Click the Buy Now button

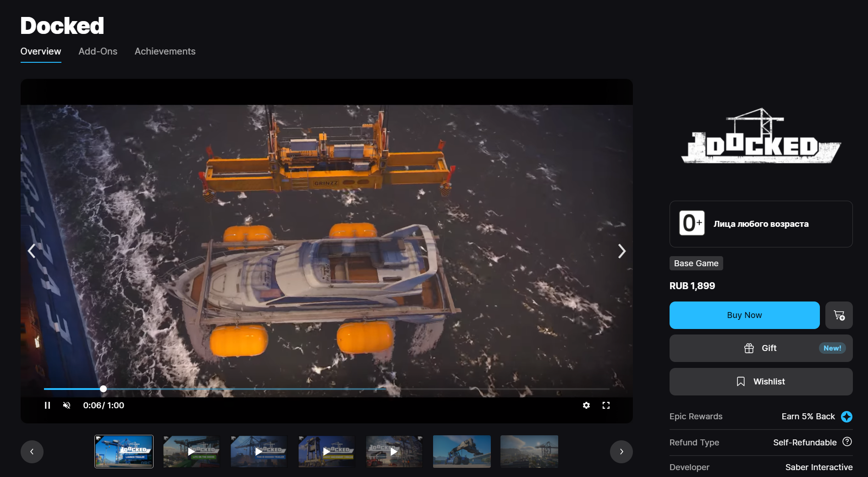tap(744, 315)
